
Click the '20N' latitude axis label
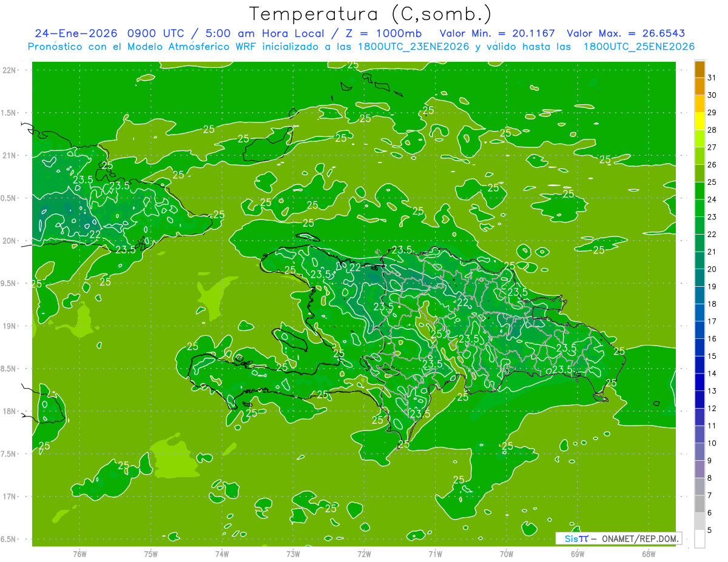[x=9, y=241]
